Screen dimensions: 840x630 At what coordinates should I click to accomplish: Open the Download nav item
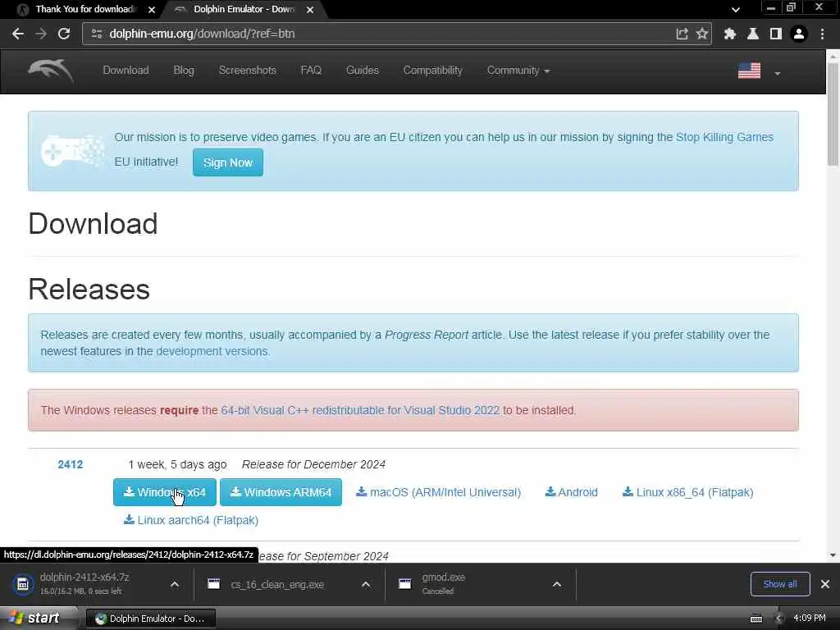(x=126, y=71)
